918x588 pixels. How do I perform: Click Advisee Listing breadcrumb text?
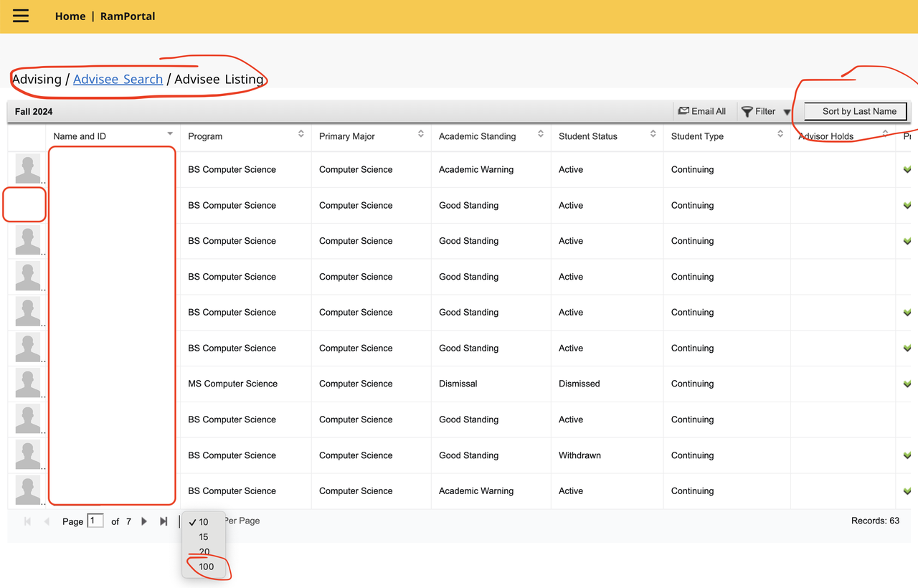[x=219, y=79]
